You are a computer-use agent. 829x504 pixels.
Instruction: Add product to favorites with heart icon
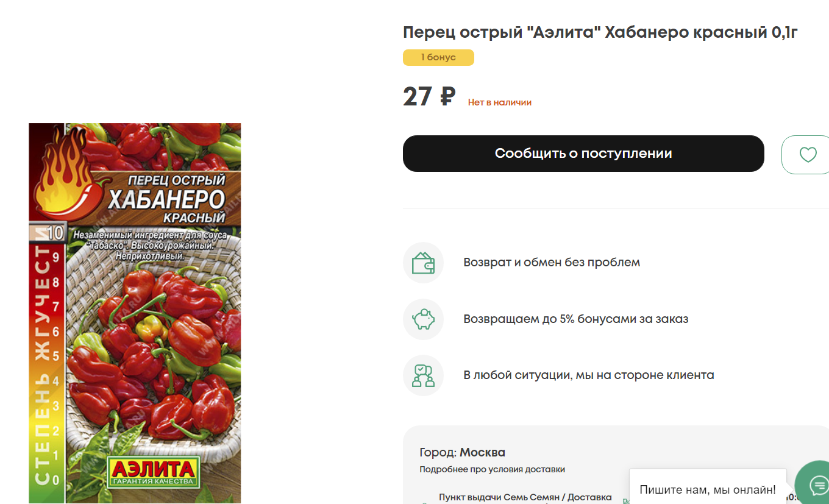807,155
